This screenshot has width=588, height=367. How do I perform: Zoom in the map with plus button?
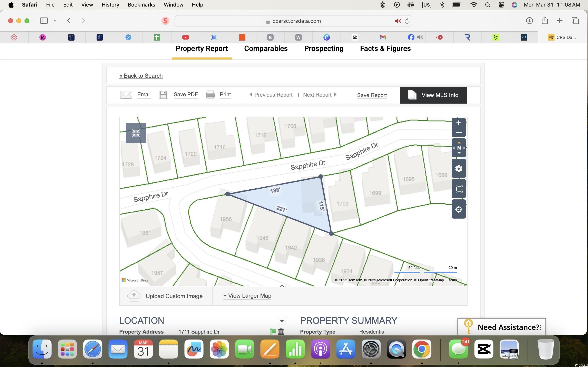pos(459,123)
